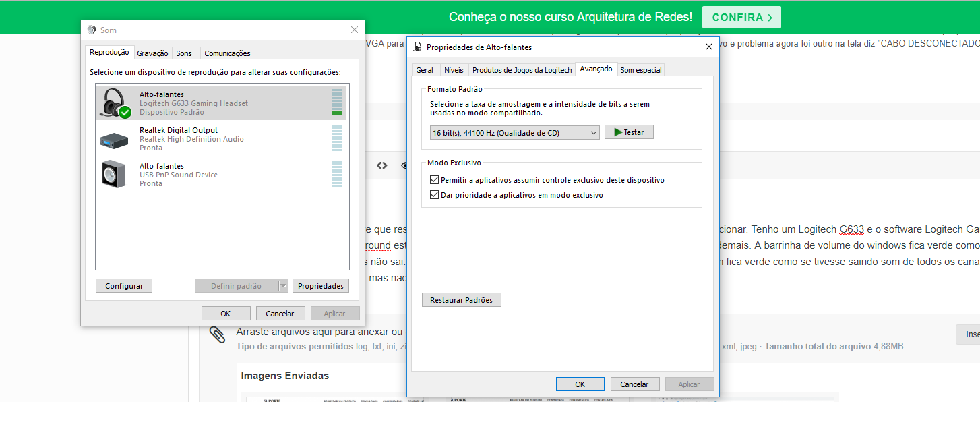
Task: Switch to the Reprodução tab
Action: point(109,52)
